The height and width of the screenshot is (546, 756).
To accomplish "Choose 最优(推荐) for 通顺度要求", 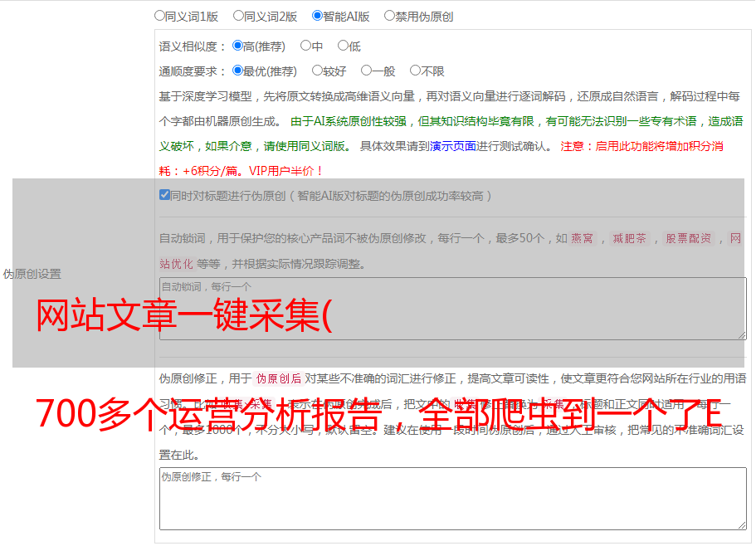I will [x=237, y=71].
